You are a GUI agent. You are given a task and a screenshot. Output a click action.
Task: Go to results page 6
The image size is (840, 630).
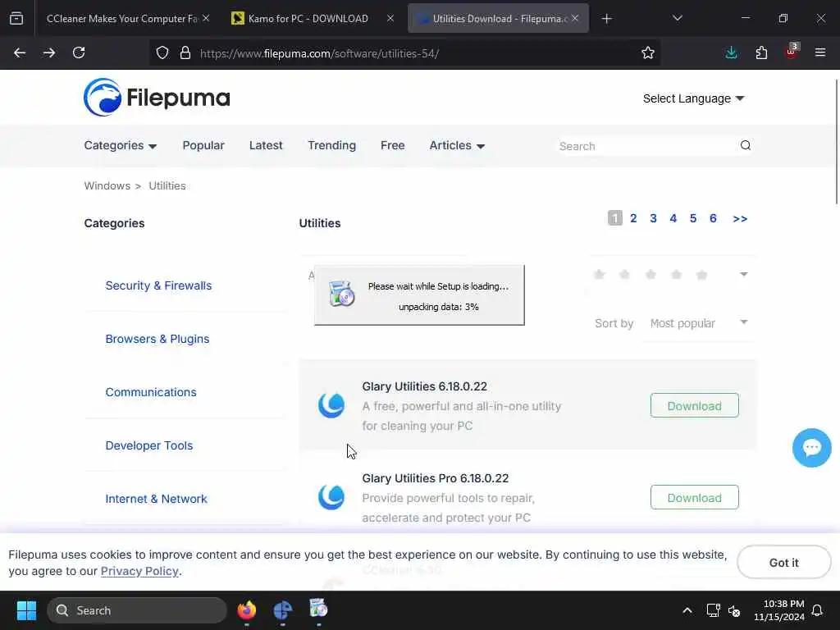tap(713, 218)
